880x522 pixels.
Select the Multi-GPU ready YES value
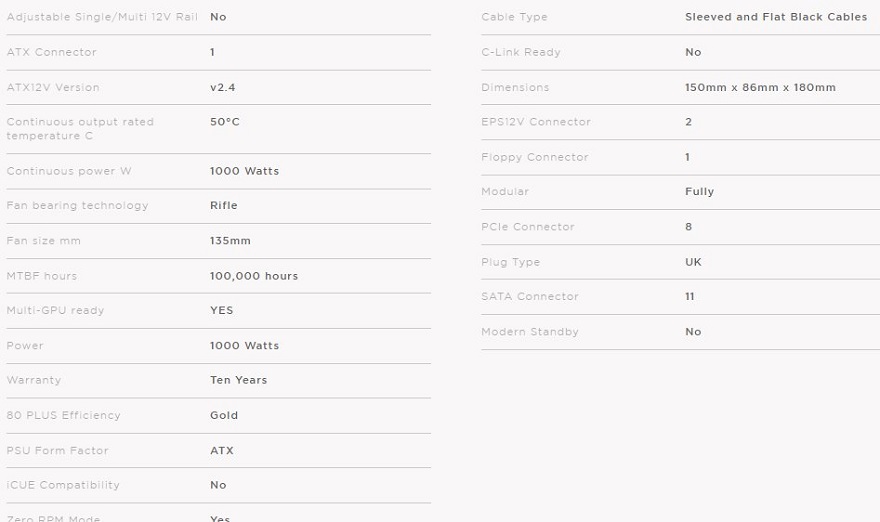pyautogui.click(x=222, y=310)
